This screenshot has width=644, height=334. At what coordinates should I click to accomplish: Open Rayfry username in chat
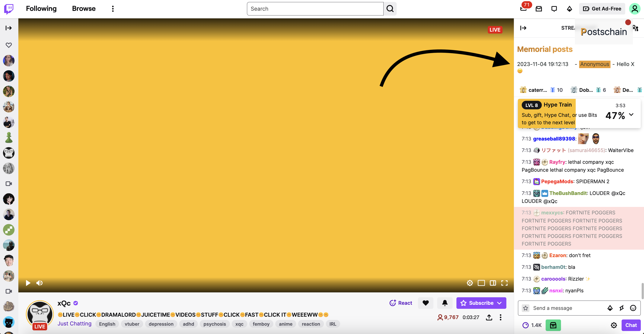(x=557, y=162)
